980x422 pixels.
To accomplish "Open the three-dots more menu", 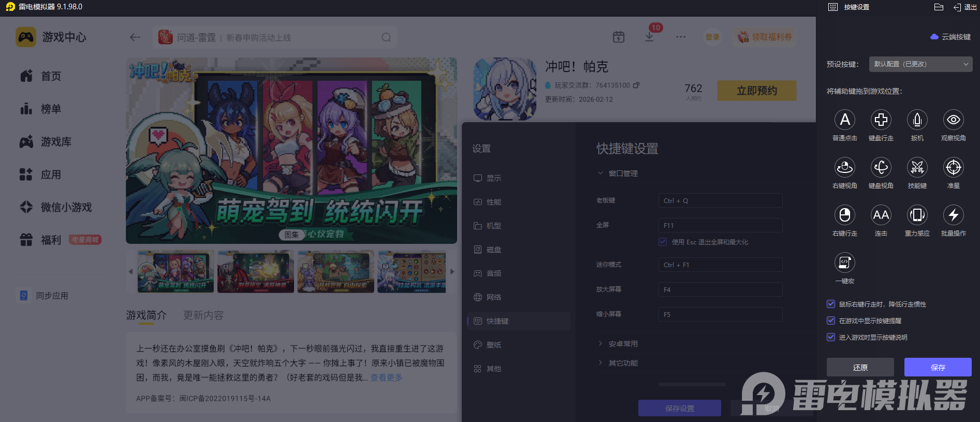I will pos(681,37).
